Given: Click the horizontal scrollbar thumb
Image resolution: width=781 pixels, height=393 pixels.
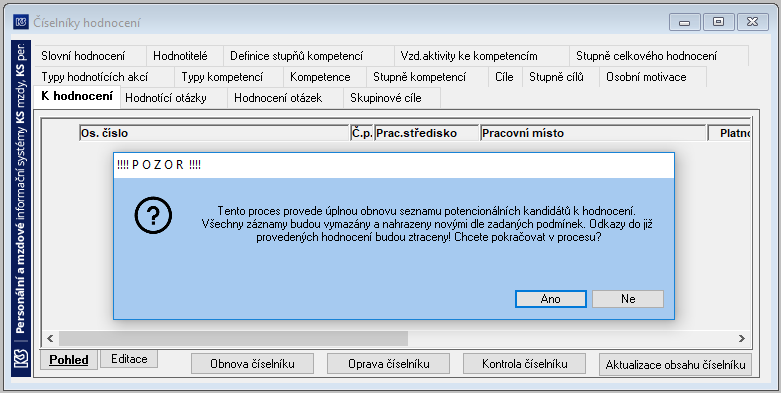Looking at the screenshot, I should [x=234, y=338].
